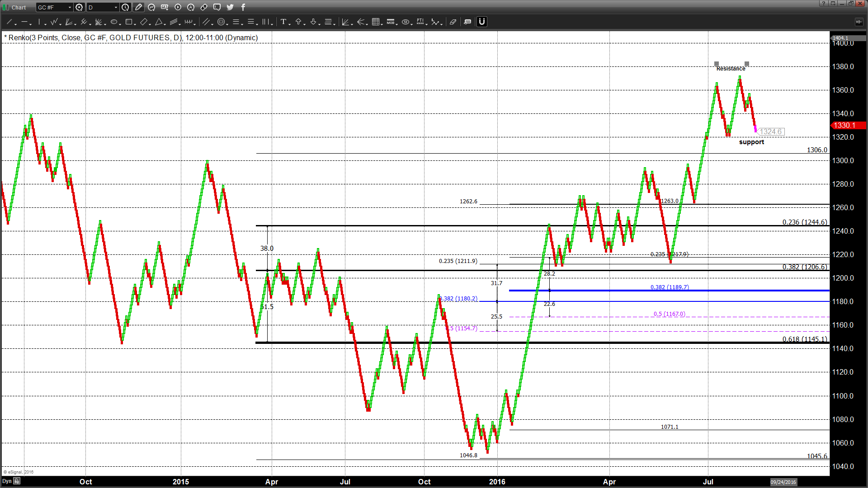Image resolution: width=868 pixels, height=488 pixels.
Task: Click the Chart window title menu
Action: click(x=18, y=7)
